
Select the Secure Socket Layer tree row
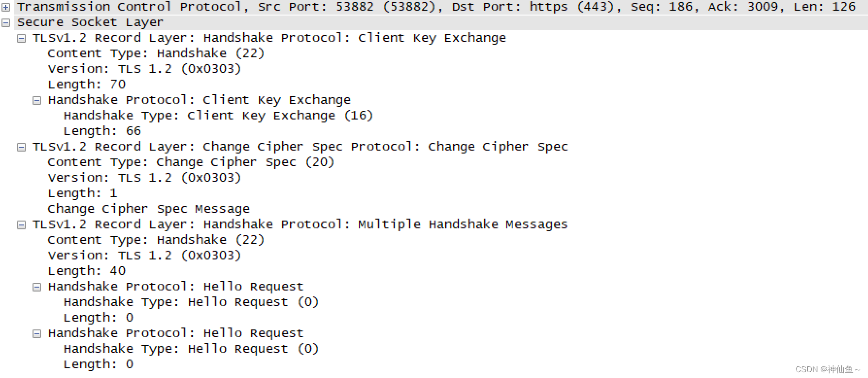[90, 22]
